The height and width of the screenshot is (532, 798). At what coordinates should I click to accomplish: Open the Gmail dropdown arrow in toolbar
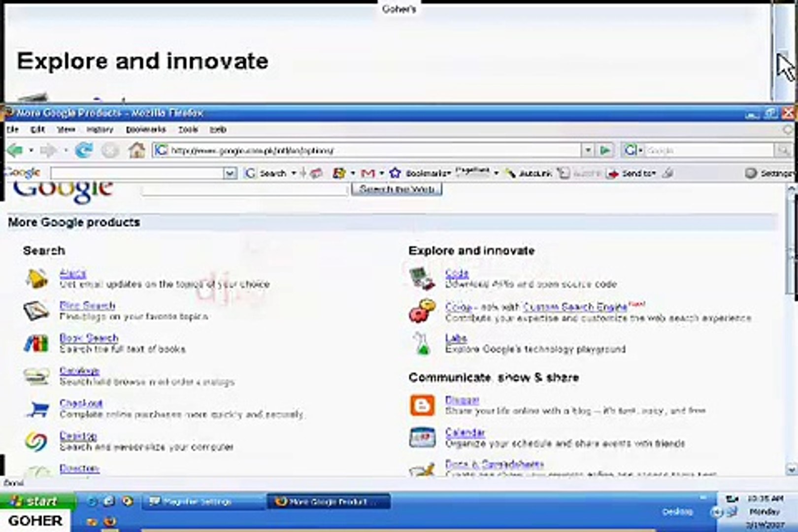(381, 173)
